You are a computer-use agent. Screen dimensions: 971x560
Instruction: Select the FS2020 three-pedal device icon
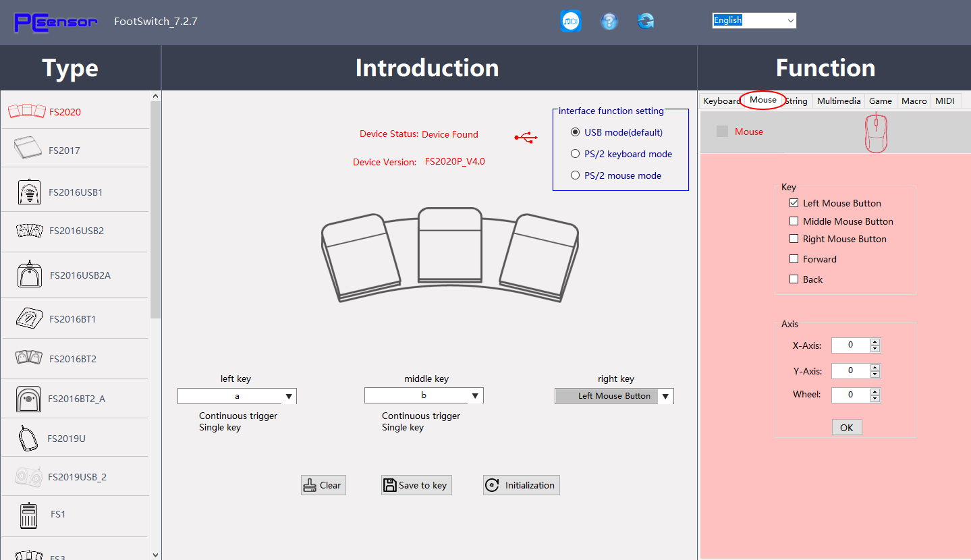click(x=26, y=111)
